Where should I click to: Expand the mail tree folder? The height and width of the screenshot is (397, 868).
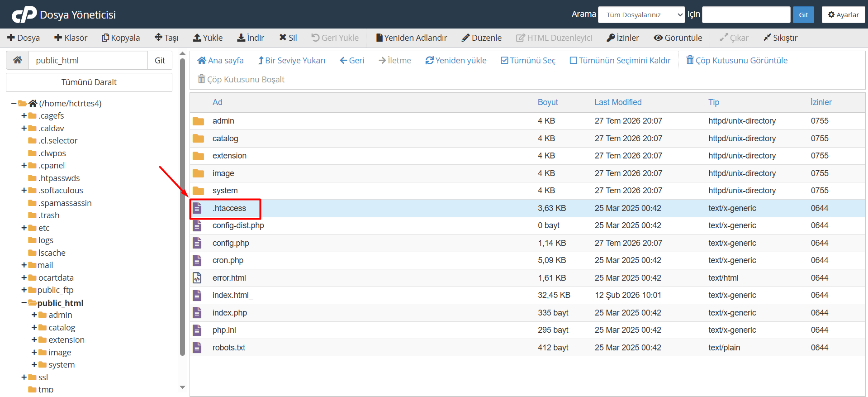point(24,265)
